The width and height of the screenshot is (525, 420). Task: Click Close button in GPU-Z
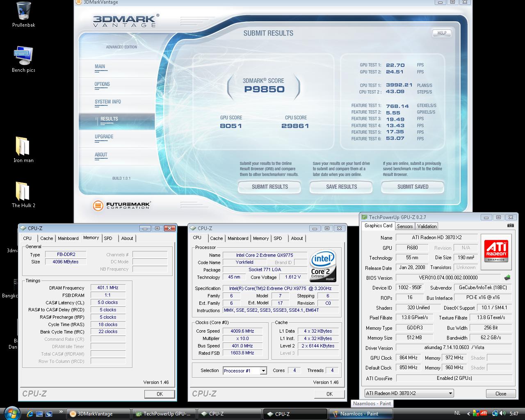(x=501, y=393)
